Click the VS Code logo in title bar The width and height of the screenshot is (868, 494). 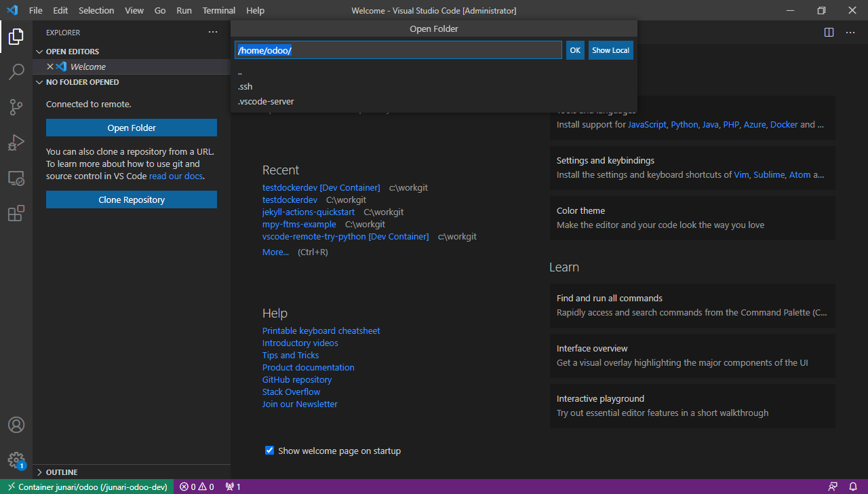12,10
